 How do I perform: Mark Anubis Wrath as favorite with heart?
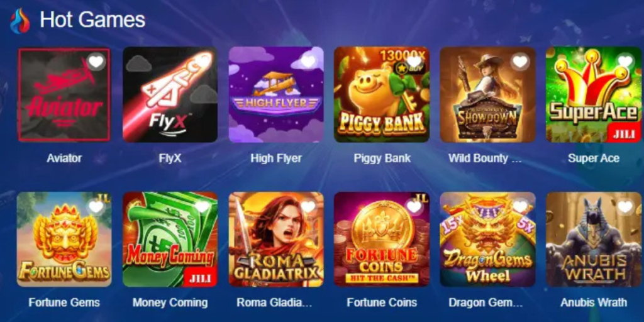click(626, 206)
